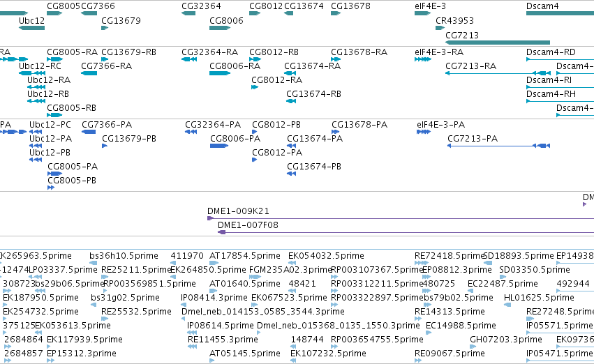Click EST bs36h10.5prime
This screenshot has width=594, height=364.
pos(124,256)
